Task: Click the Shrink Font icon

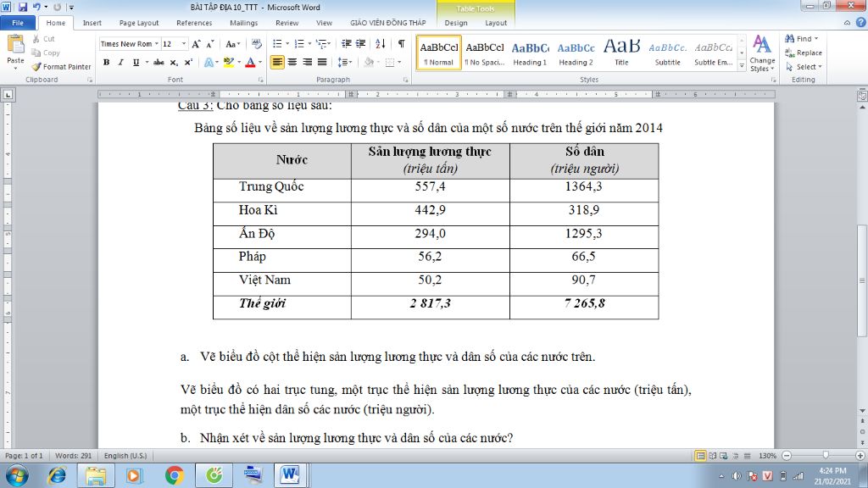Action: [210, 44]
